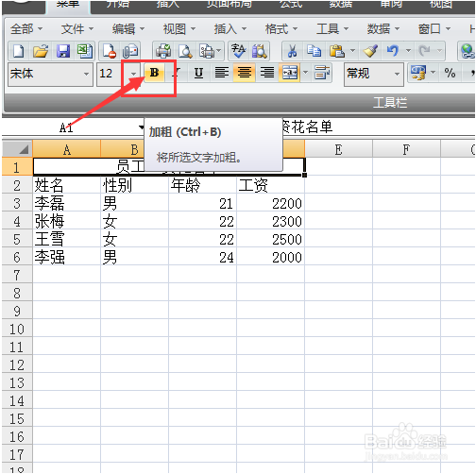Select the format painter brush

tap(370, 51)
